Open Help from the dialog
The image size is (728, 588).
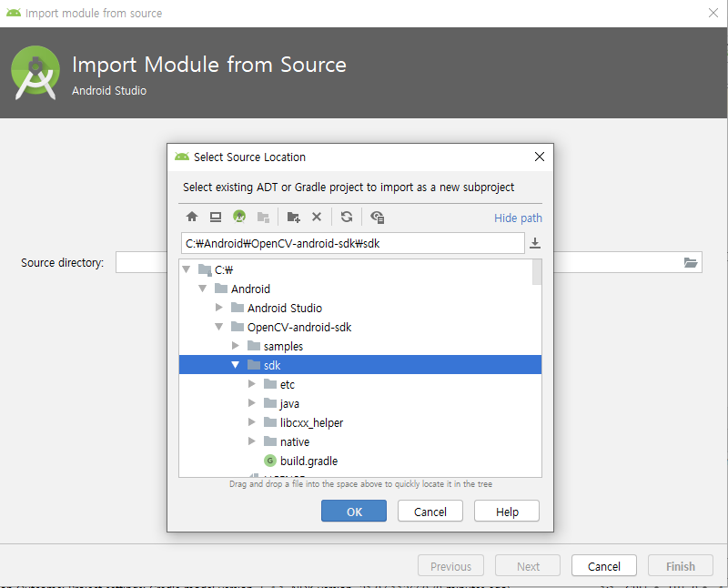pyautogui.click(x=507, y=512)
